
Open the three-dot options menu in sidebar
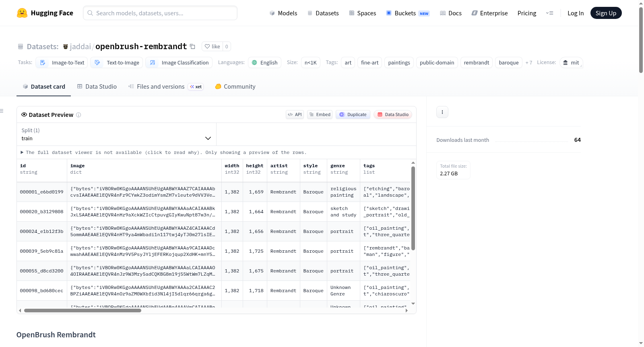pyautogui.click(x=442, y=112)
